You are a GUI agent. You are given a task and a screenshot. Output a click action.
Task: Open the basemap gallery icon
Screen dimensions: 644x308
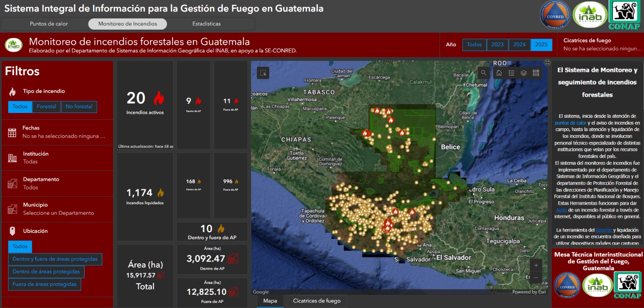pos(536,73)
